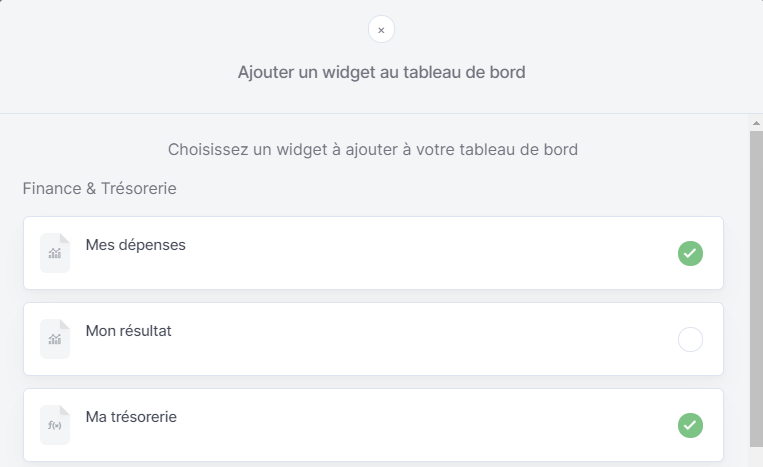Image resolution: width=763 pixels, height=467 pixels.
Task: Click the Finance & Trésorerie section heading
Action: [x=100, y=188]
